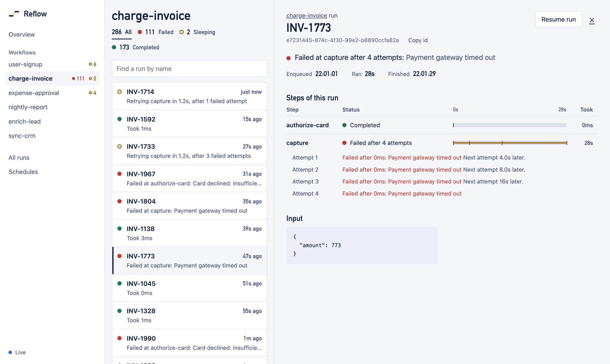Click the sleeping count badge 6 on user-signup
The width and height of the screenshot is (610, 364).
[93, 64]
